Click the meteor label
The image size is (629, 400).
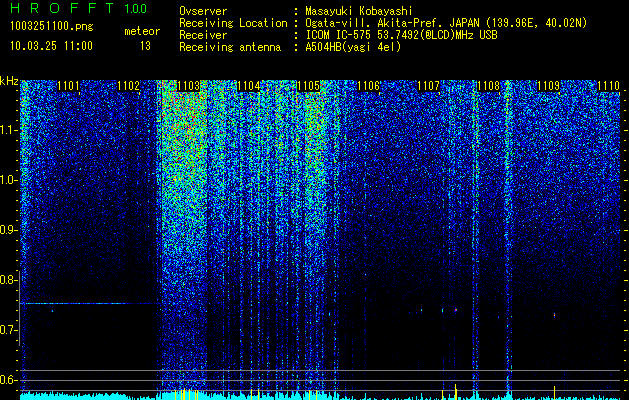(x=142, y=31)
